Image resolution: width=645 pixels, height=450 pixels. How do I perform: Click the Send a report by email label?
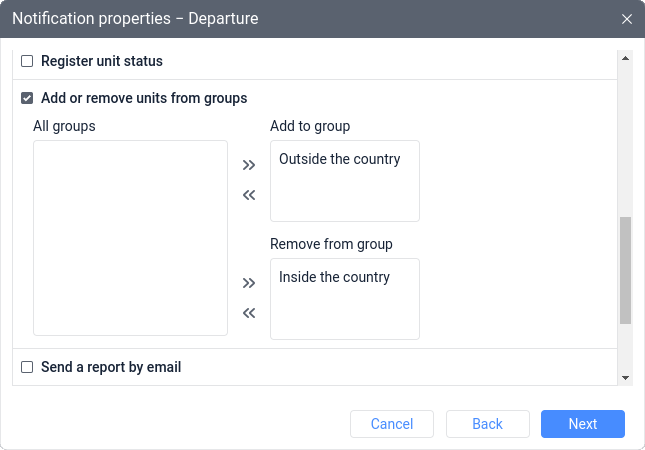pos(111,367)
